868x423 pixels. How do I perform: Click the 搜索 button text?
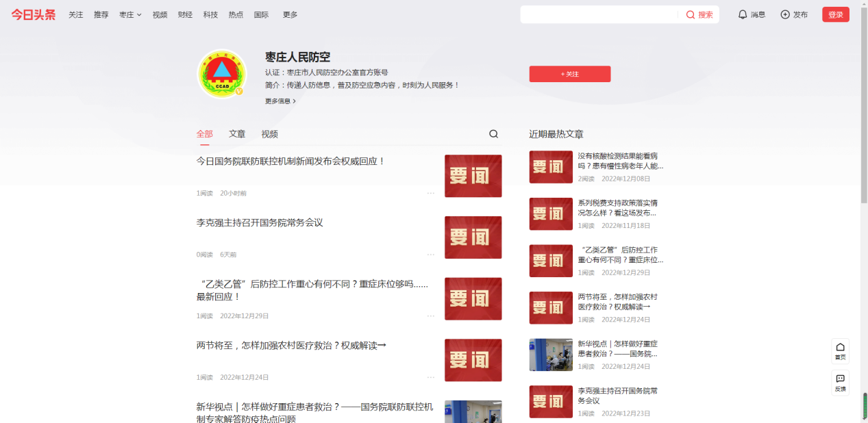[706, 14]
